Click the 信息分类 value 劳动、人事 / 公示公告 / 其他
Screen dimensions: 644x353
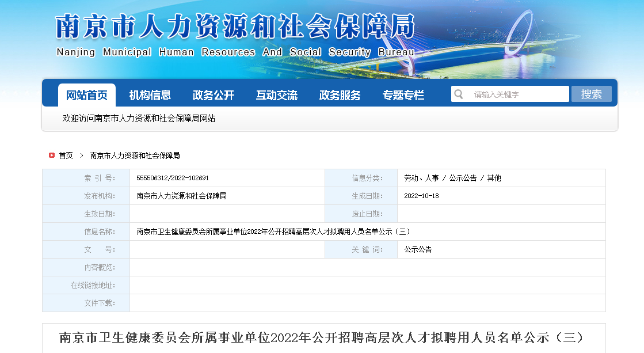[x=452, y=178]
